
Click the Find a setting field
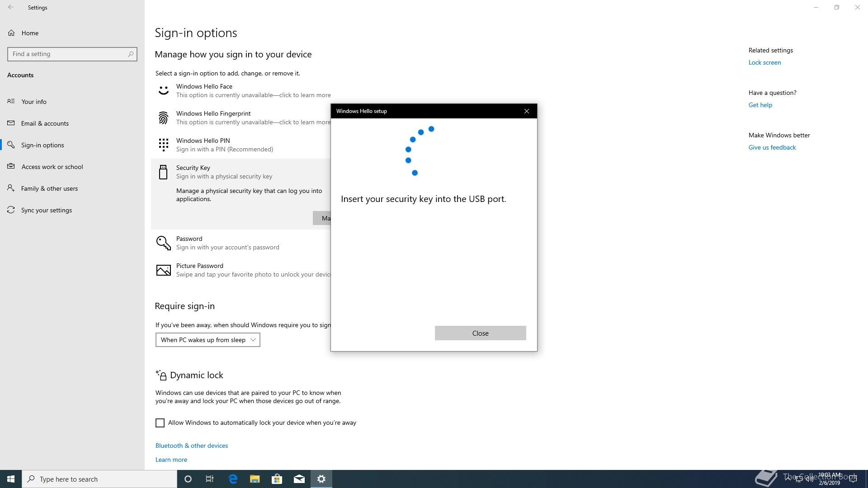point(72,54)
